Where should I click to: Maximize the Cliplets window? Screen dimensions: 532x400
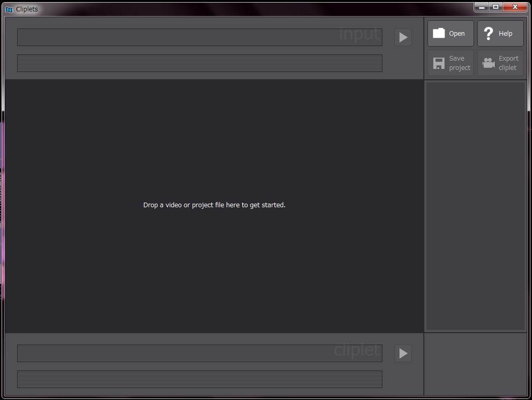[x=496, y=7]
